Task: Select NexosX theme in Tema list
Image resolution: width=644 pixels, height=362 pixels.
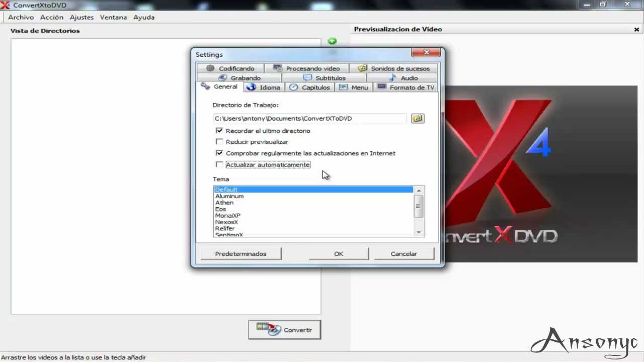Action: click(313, 222)
